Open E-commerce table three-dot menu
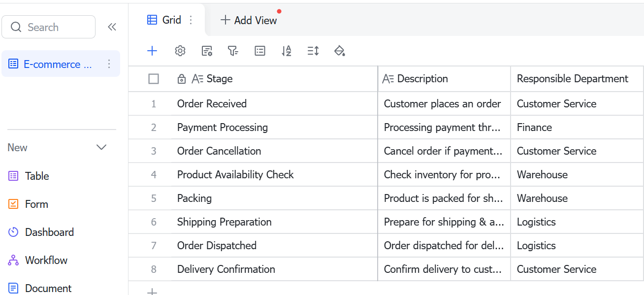The image size is (644, 295). pyautogui.click(x=109, y=64)
